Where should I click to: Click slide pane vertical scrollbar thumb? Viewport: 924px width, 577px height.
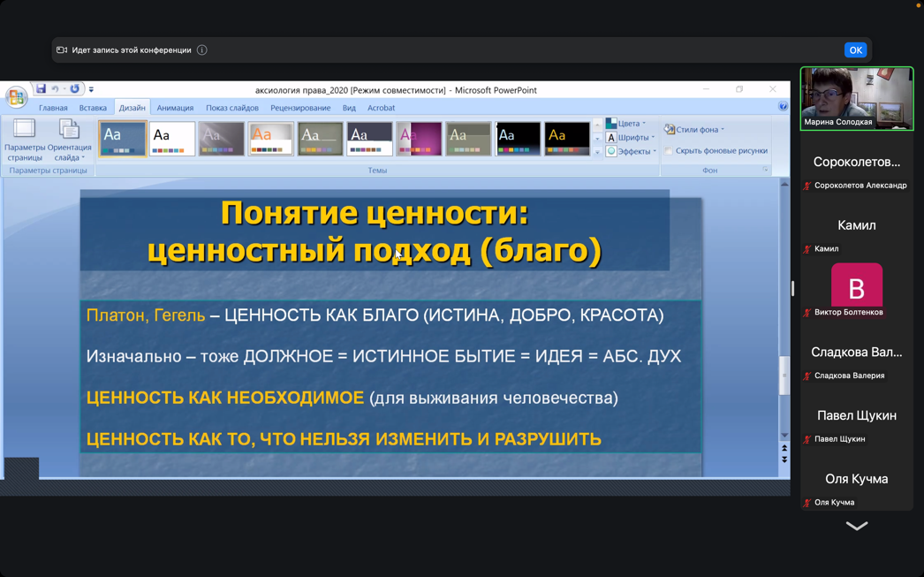pyautogui.click(x=784, y=376)
